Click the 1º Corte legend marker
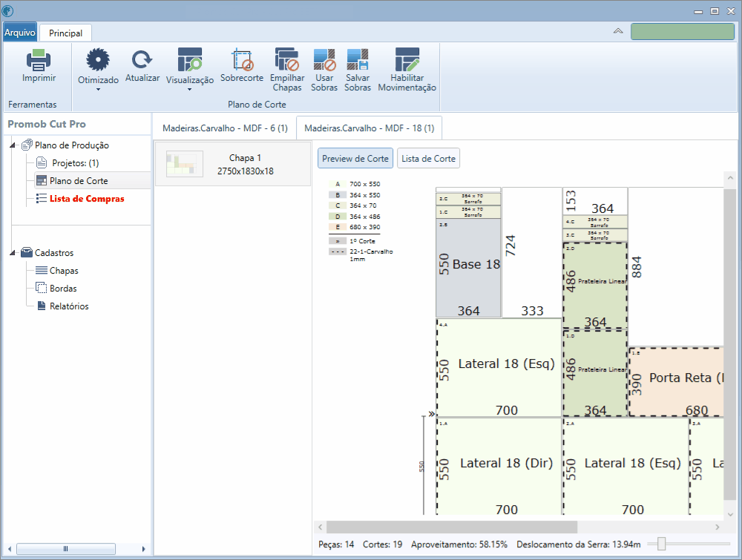 tap(338, 241)
